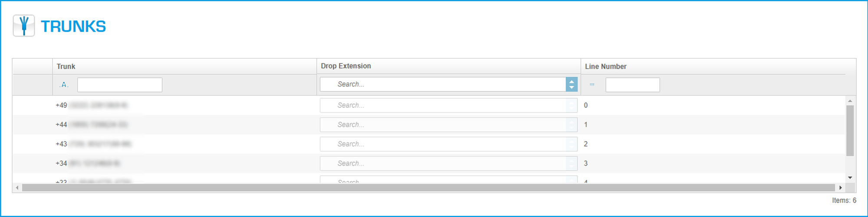Expand Drop Extension dropdown for the +49 trunk
This screenshot has width=868, height=217.
tap(572, 105)
